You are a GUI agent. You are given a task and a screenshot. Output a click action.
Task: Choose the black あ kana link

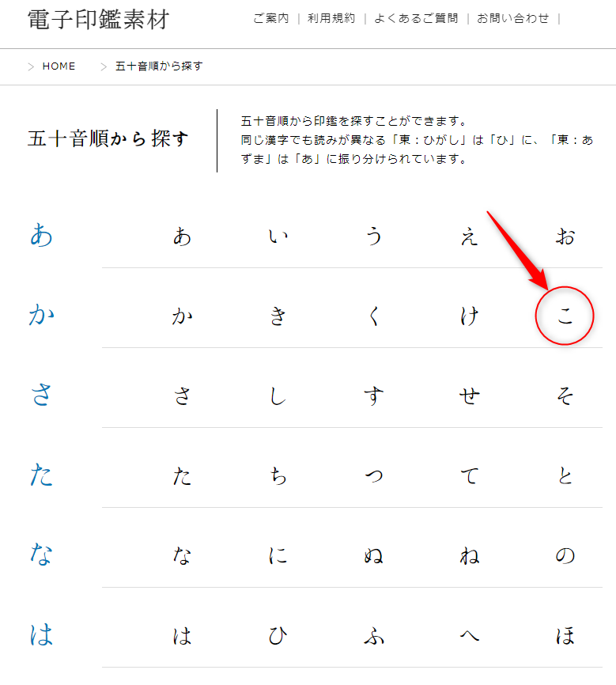[x=182, y=237]
